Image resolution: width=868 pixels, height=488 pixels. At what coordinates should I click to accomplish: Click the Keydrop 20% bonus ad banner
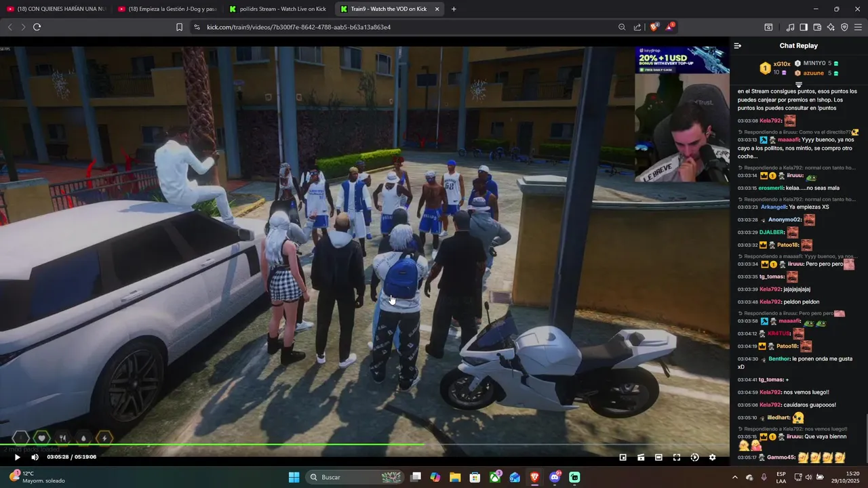[x=682, y=60]
